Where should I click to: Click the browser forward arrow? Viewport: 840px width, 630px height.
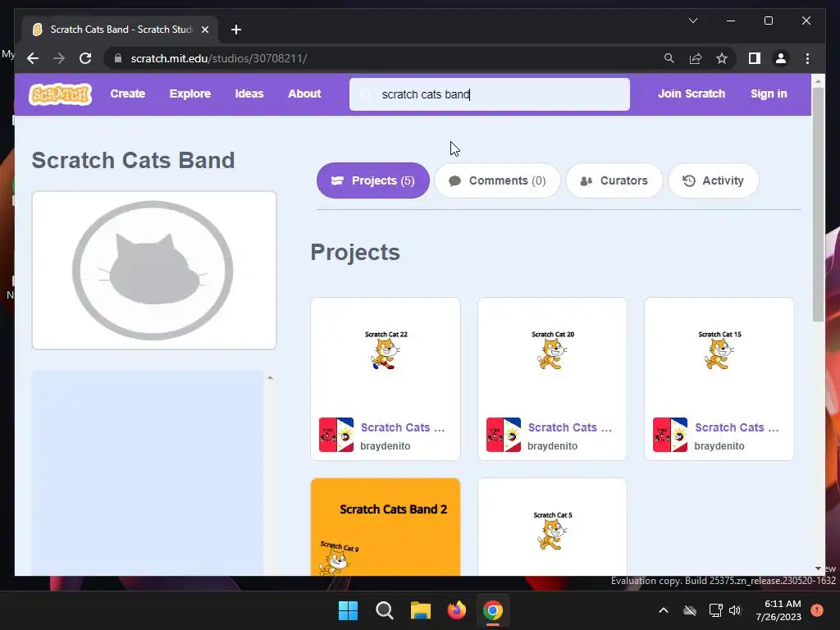pos(59,58)
